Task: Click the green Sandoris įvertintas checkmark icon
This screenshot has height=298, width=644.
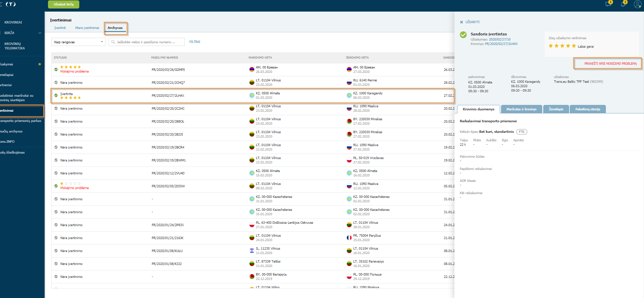Action: coord(463,35)
